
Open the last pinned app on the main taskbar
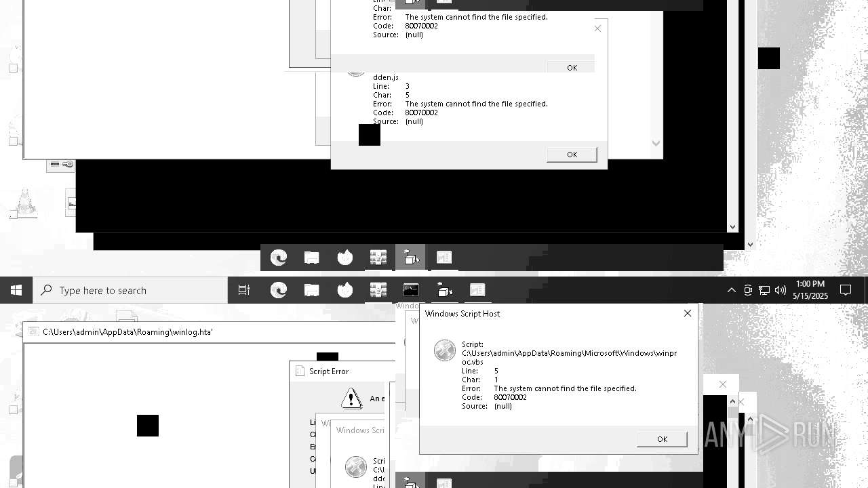point(477,290)
